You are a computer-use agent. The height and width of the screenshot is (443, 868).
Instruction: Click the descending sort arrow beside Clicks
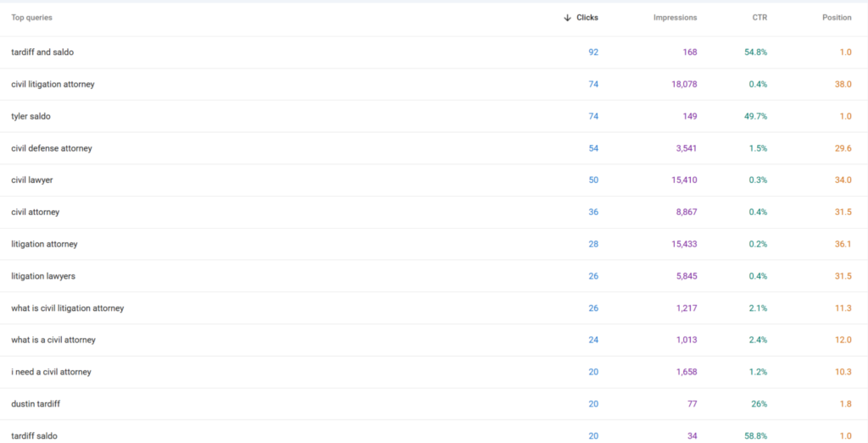click(x=567, y=18)
